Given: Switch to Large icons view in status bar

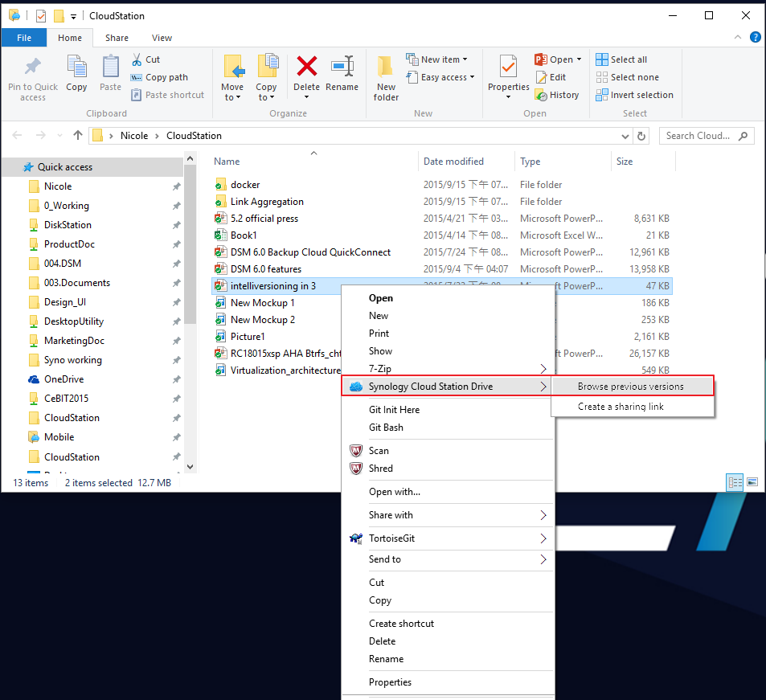Looking at the screenshot, I should pos(752,482).
